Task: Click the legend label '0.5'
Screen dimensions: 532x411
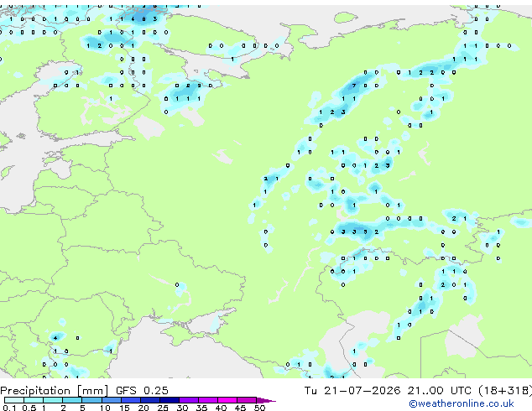Action: click(x=29, y=408)
